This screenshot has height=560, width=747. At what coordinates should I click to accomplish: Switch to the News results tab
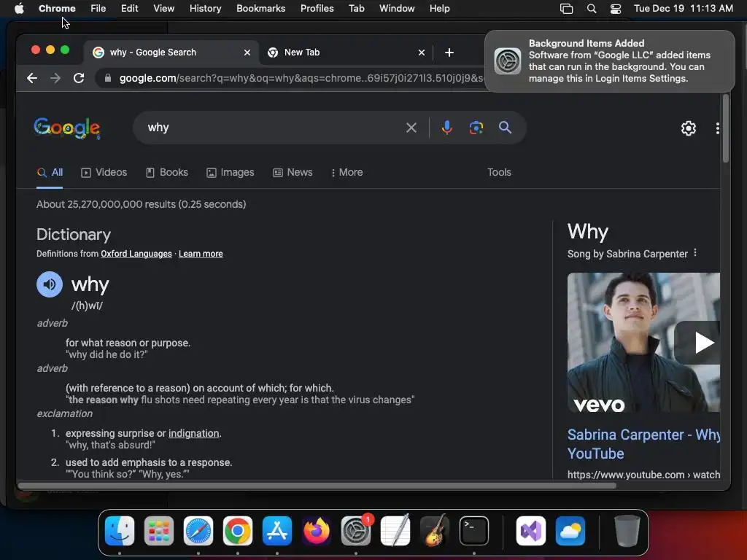click(x=293, y=172)
